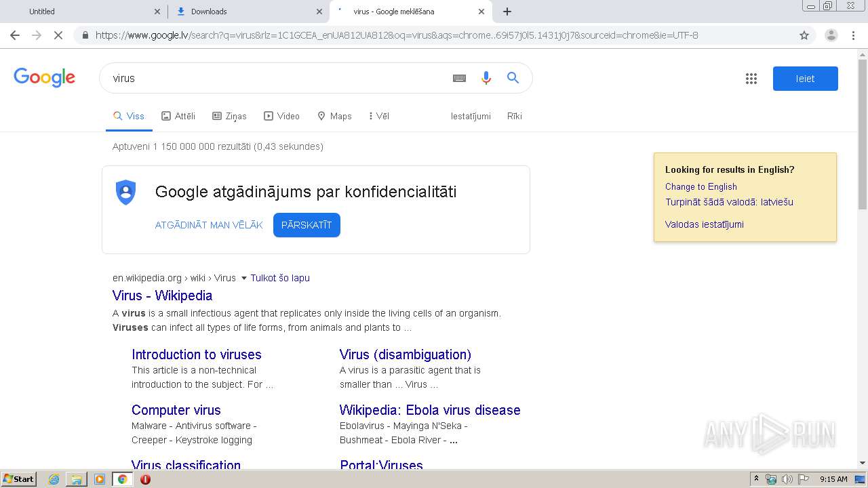This screenshot has height=488, width=868.
Task: Open the Chrome profile avatar icon
Action: [x=831, y=35]
